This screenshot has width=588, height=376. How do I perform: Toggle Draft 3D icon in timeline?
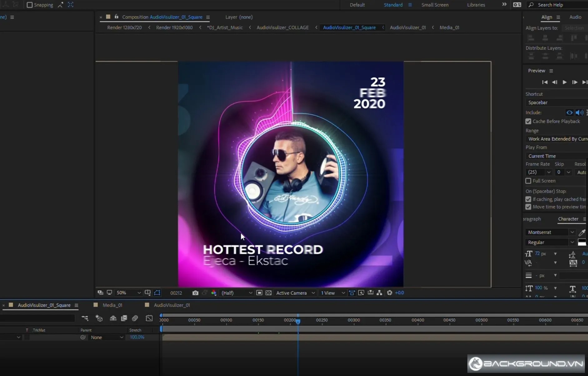(99, 318)
